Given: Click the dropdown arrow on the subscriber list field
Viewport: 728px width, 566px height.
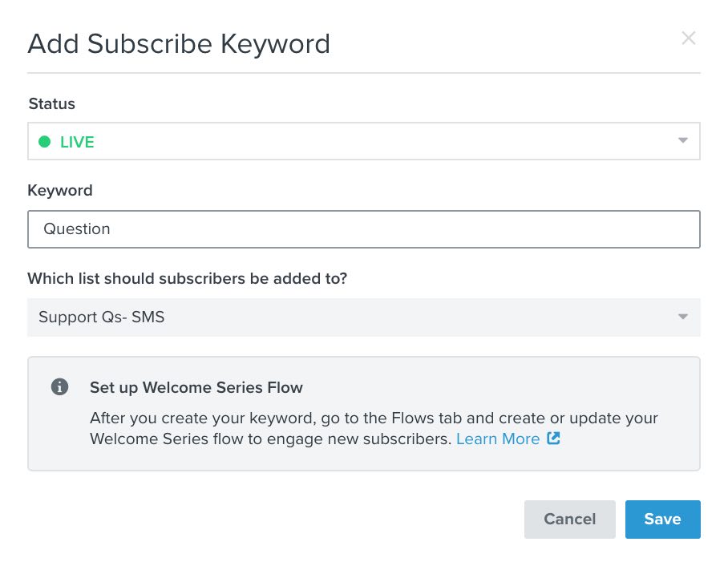Looking at the screenshot, I should 683,317.
